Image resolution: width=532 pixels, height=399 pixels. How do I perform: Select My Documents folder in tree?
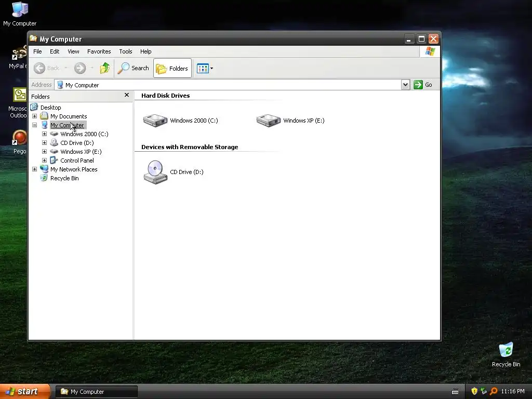point(69,116)
